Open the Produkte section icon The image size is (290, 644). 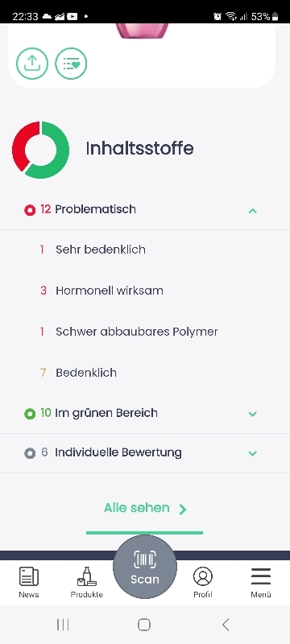pos(87,581)
